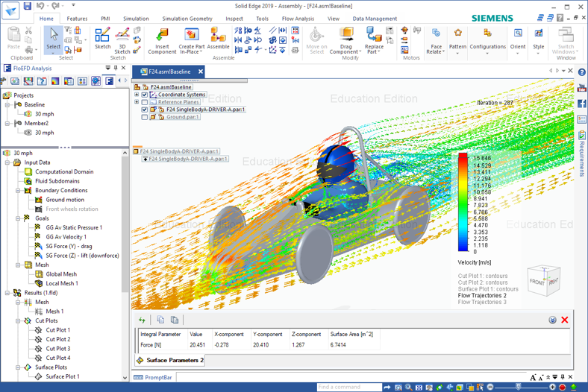588x392 pixels.
Task: Click the FRONT/RIGHT view orientation cube
Action: tap(544, 281)
